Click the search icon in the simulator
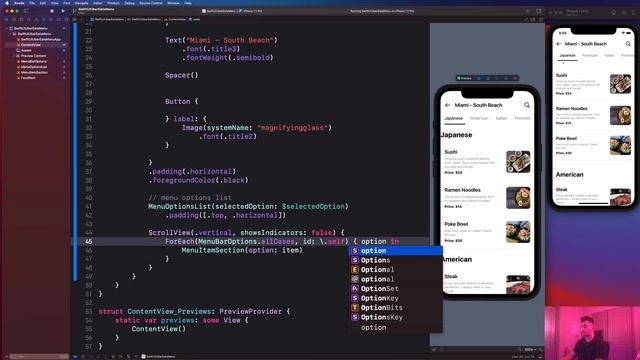The image size is (640, 360). (628, 44)
